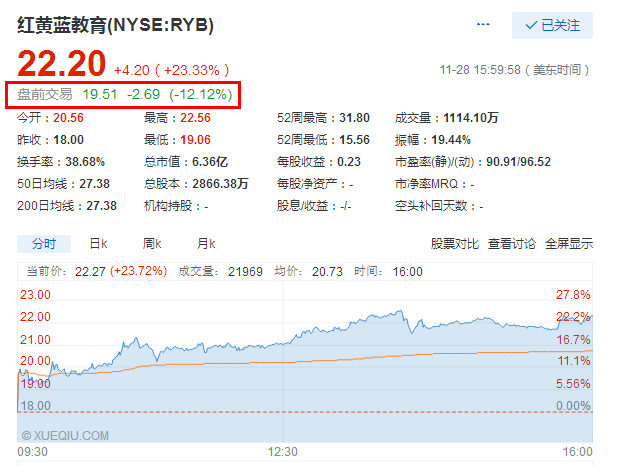
Task: Click the 27.8% percentage axis label
Action: 573,295
